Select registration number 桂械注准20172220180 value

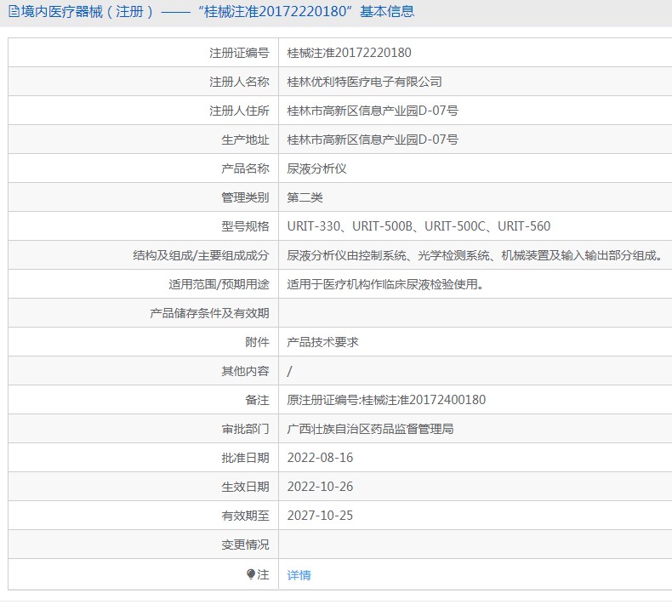click(x=349, y=53)
